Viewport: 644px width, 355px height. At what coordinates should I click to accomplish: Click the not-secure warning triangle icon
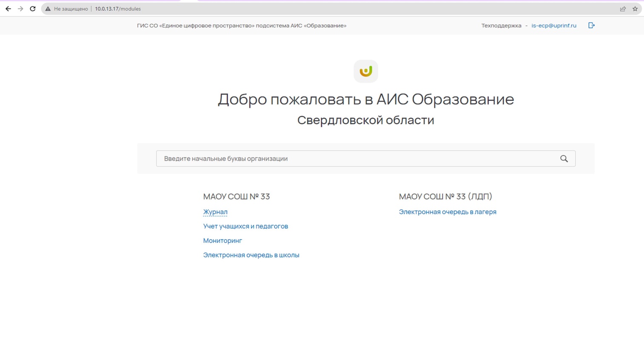[48, 9]
